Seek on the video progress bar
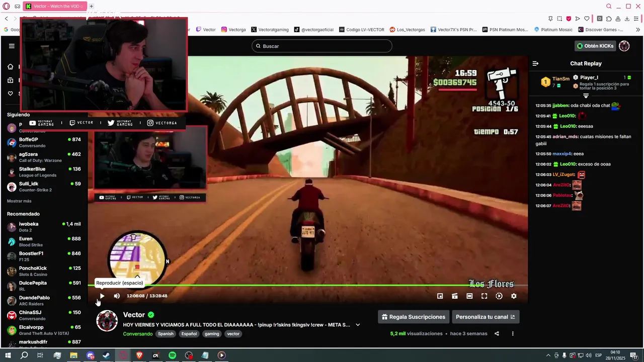Viewport: 644px width, 362px height. pyautogui.click(x=307, y=285)
